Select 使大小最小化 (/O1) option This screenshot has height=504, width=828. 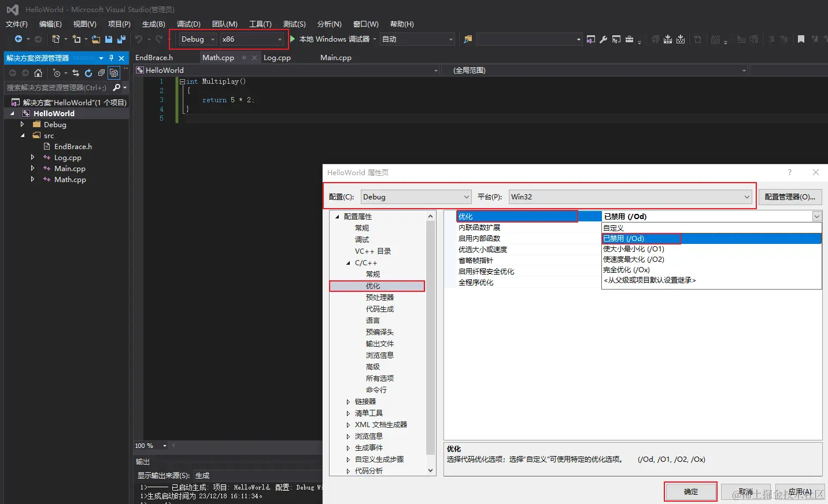pyautogui.click(x=712, y=249)
